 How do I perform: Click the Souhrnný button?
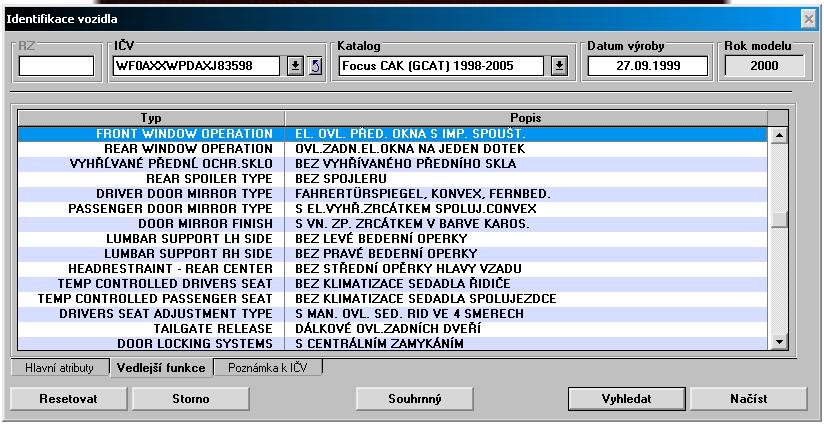click(x=415, y=398)
